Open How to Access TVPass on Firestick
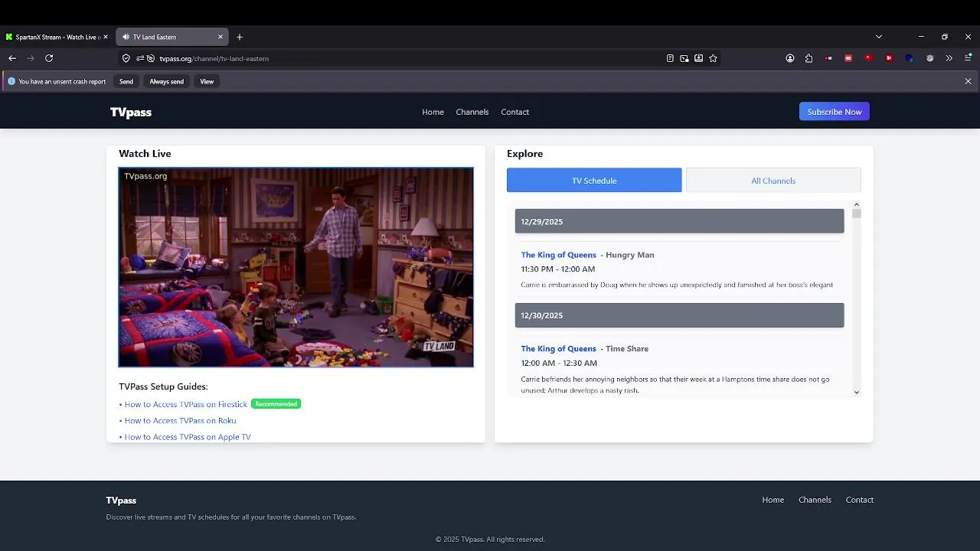The height and width of the screenshot is (551, 980). coord(186,404)
